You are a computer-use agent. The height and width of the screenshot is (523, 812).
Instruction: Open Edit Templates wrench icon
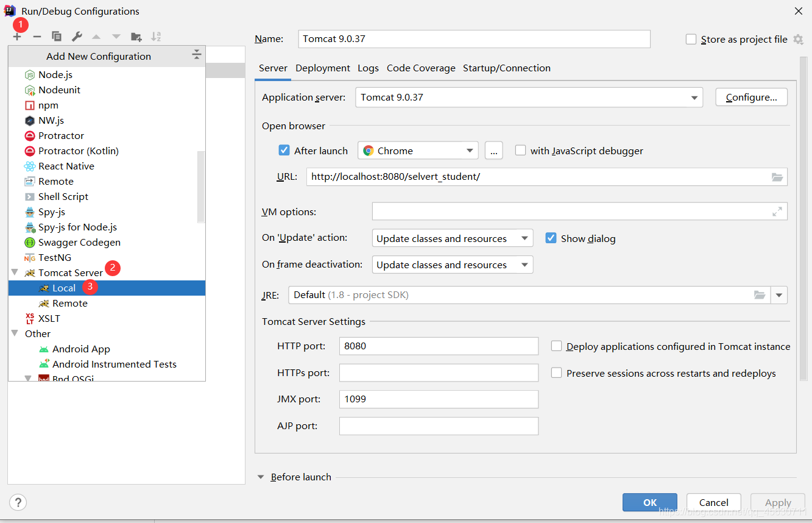(77, 37)
